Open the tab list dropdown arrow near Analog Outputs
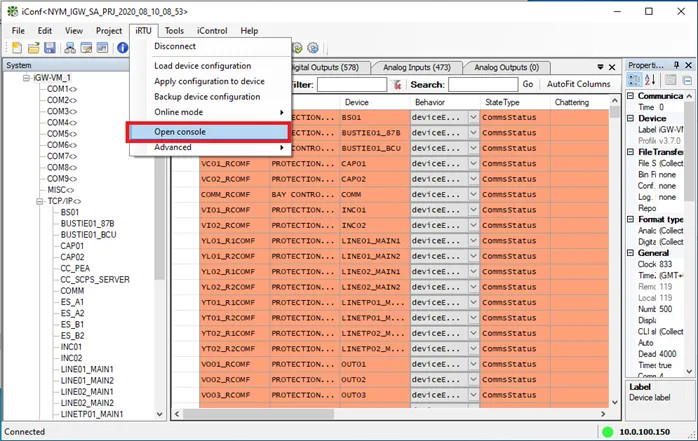 (600, 67)
